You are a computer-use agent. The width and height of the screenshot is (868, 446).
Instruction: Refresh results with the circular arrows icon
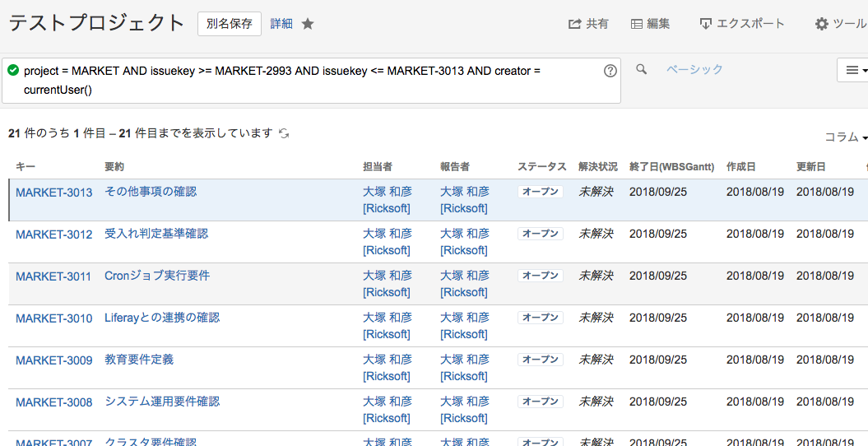tap(284, 133)
